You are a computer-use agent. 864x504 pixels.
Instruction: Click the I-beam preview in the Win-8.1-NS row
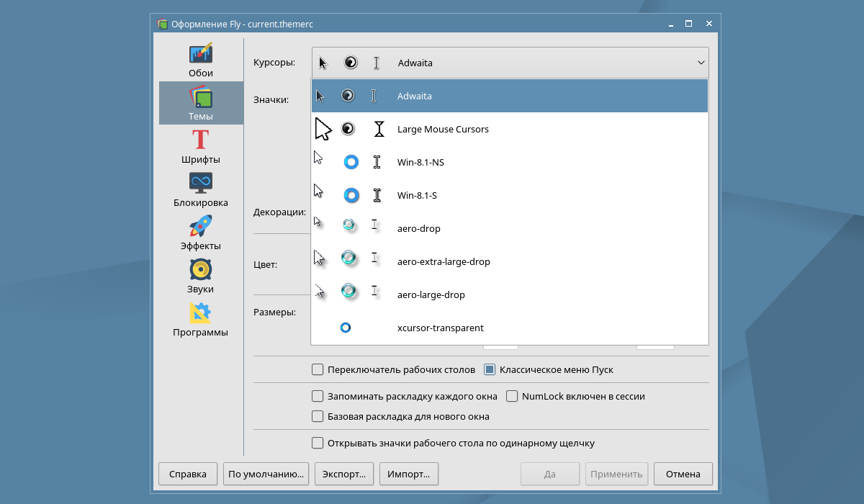click(x=377, y=162)
